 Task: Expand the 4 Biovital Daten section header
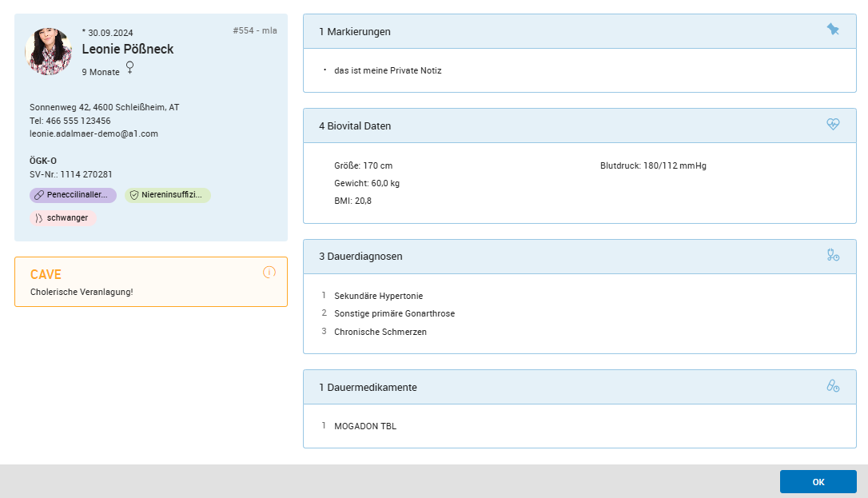point(559,125)
